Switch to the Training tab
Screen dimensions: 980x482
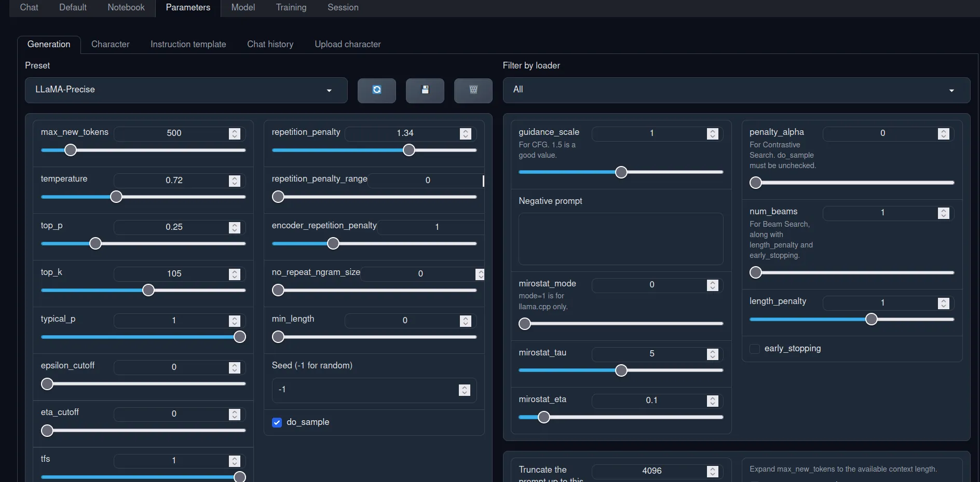click(x=291, y=8)
